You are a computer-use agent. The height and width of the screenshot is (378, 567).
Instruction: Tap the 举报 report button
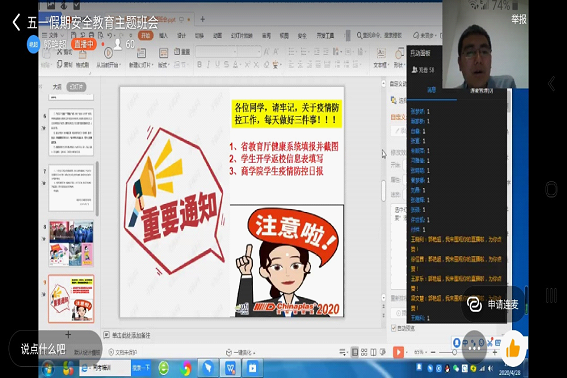tap(519, 19)
